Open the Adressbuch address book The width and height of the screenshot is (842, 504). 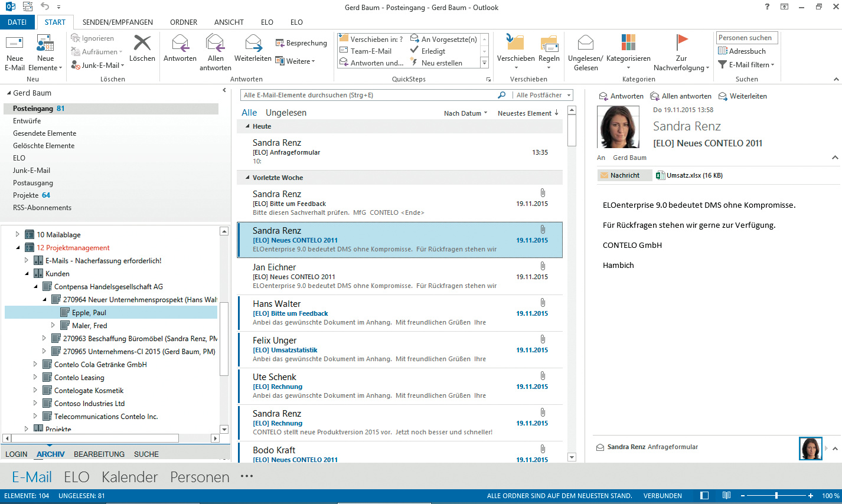pyautogui.click(x=742, y=51)
